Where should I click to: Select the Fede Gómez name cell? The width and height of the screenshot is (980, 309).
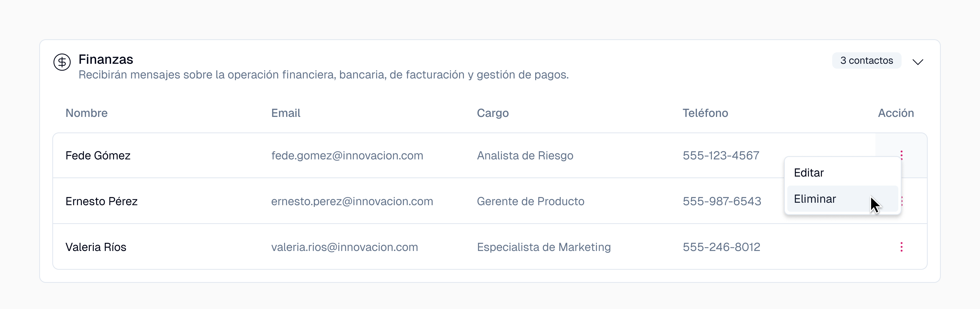[98, 155]
